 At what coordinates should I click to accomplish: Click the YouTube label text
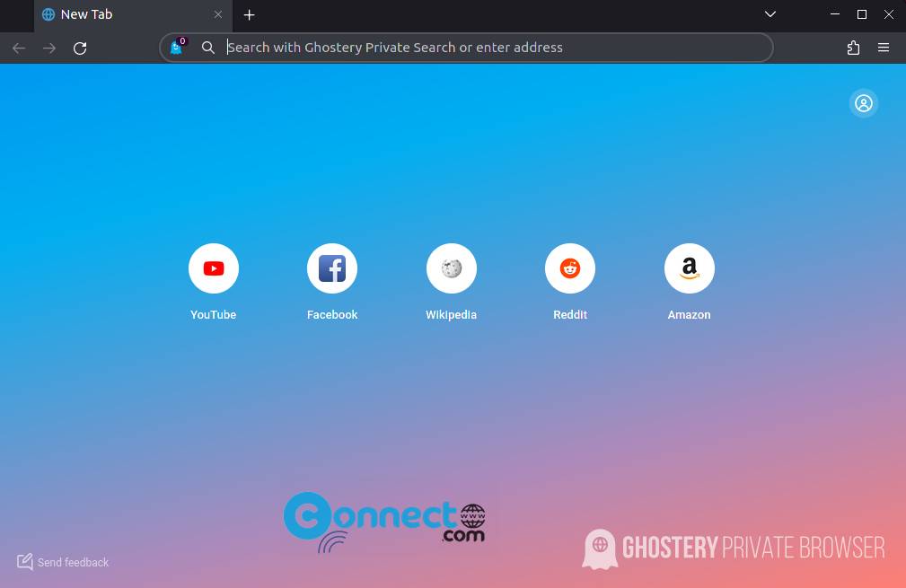[213, 315]
